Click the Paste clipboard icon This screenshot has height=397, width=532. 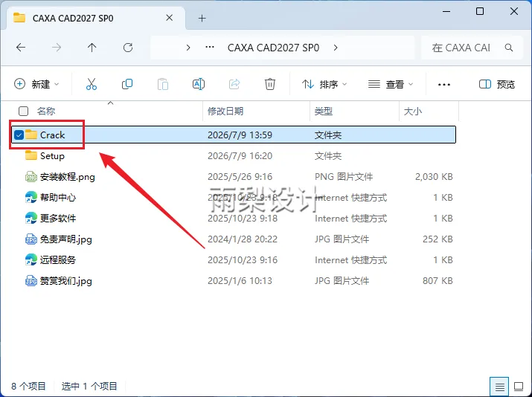[163, 84]
